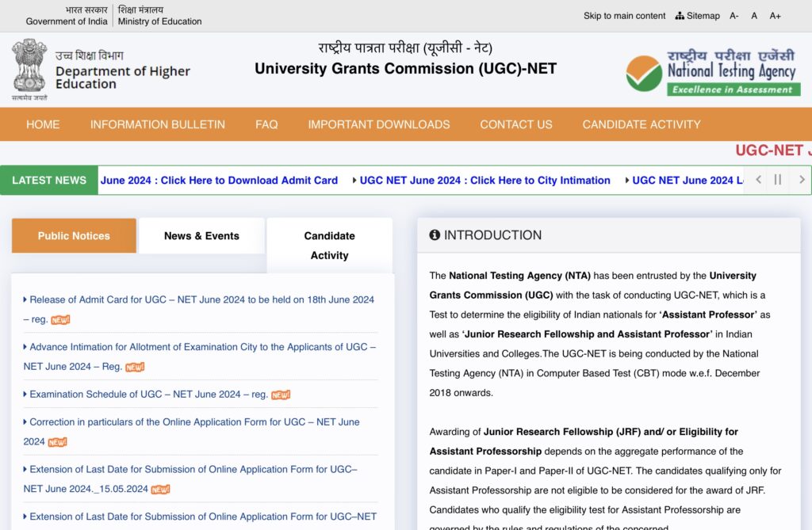The height and width of the screenshot is (530, 812).
Task: Open CANDIDATE ACTIVITY menu
Action: click(641, 124)
